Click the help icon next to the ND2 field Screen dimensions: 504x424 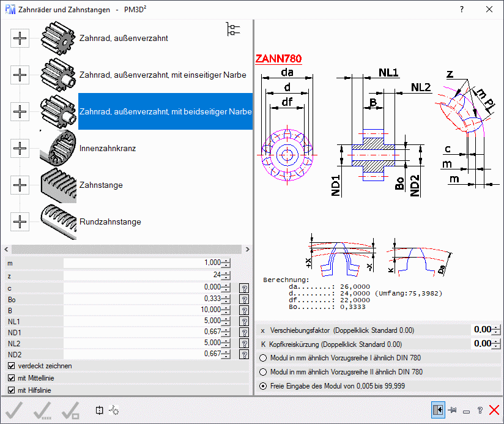click(244, 354)
